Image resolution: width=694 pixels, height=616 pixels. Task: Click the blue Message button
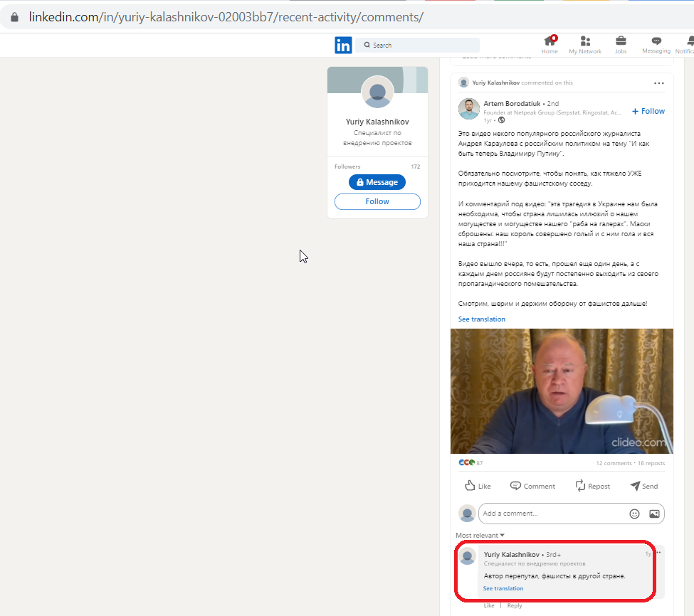point(377,182)
